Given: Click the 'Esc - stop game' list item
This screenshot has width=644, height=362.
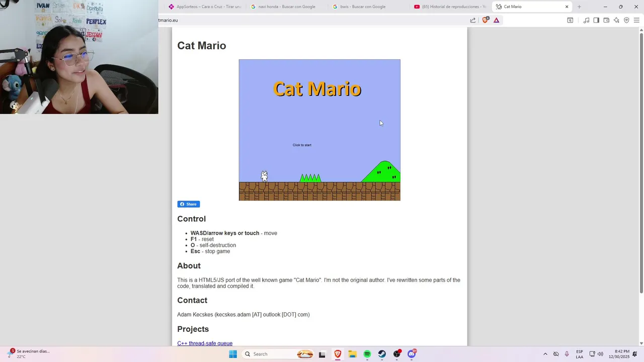Looking at the screenshot, I should pos(210,251).
